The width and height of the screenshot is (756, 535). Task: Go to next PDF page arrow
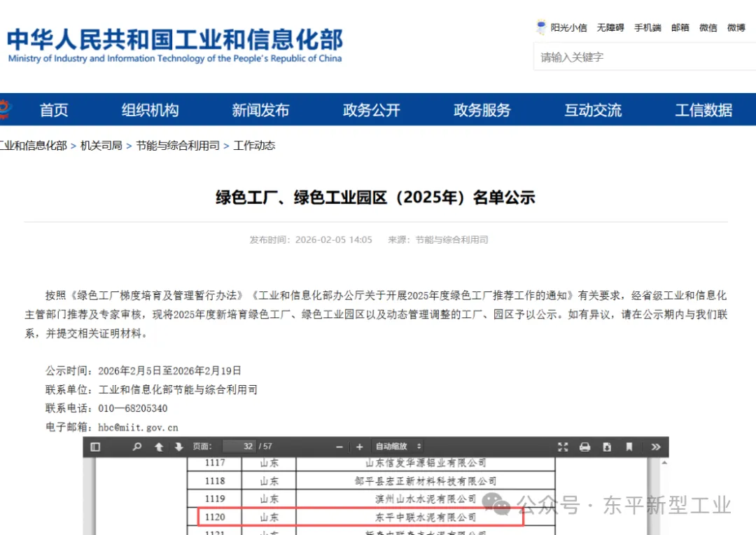click(x=179, y=447)
